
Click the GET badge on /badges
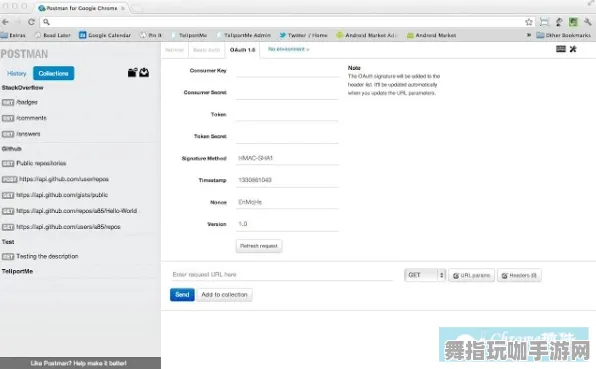8,103
